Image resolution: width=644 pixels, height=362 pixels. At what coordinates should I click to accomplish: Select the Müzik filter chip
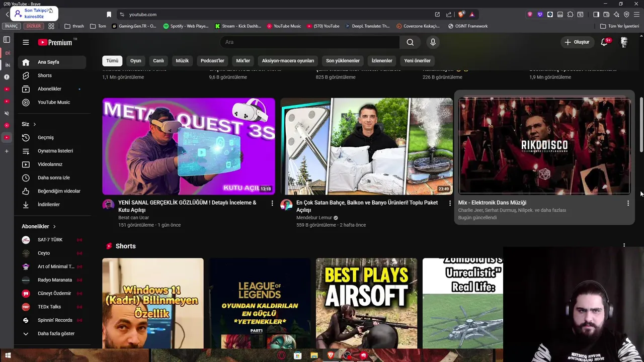(182, 61)
